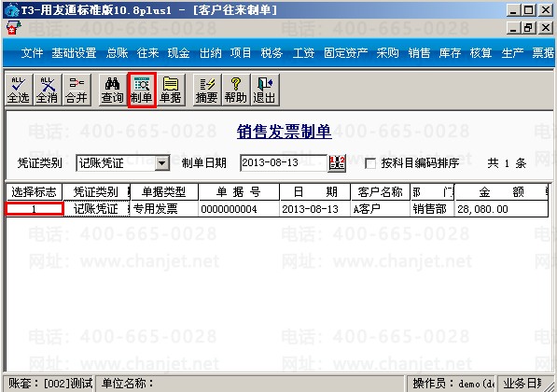Viewport: 557px width, 392px height.
Task: Click the 摘要 summary toolbar icon
Action: tap(207, 90)
